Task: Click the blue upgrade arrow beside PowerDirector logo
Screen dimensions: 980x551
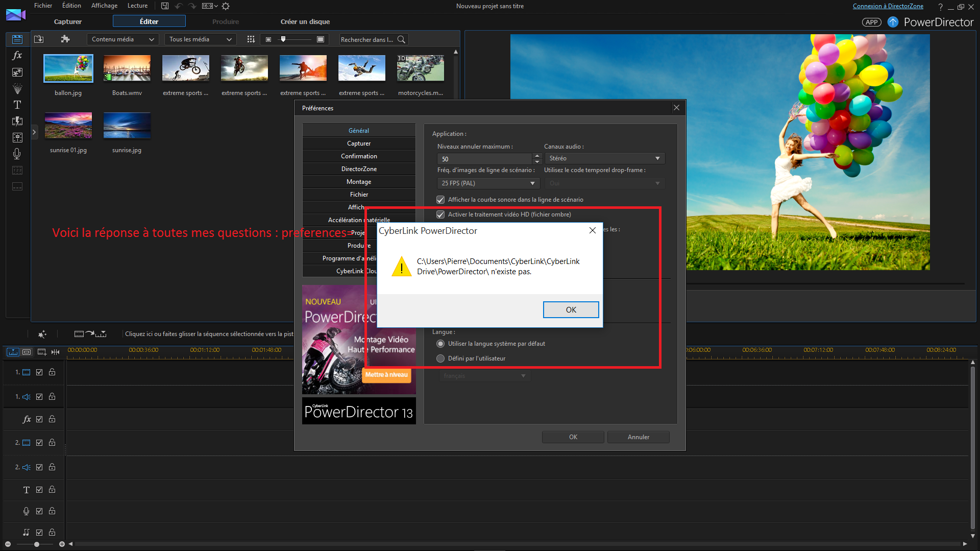Action: (x=893, y=22)
